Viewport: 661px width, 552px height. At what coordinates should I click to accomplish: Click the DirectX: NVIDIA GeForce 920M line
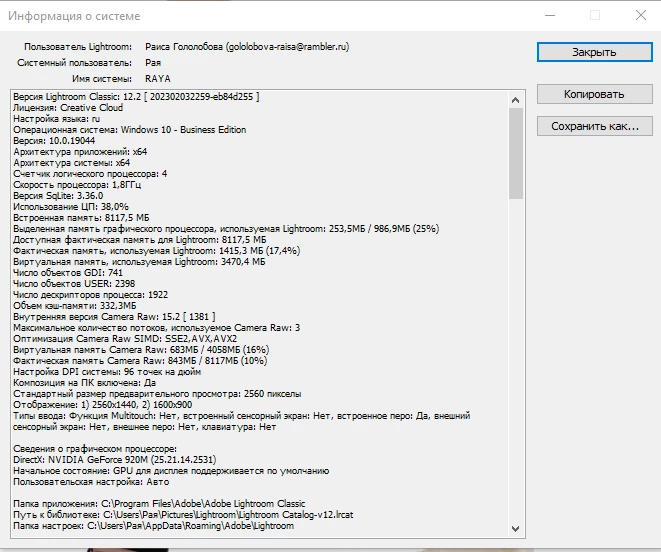pos(115,459)
